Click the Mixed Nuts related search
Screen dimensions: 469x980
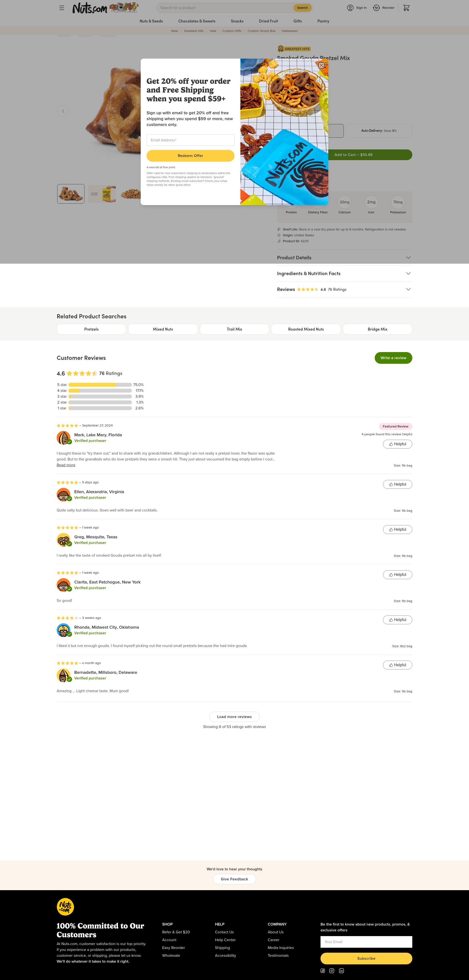click(163, 329)
